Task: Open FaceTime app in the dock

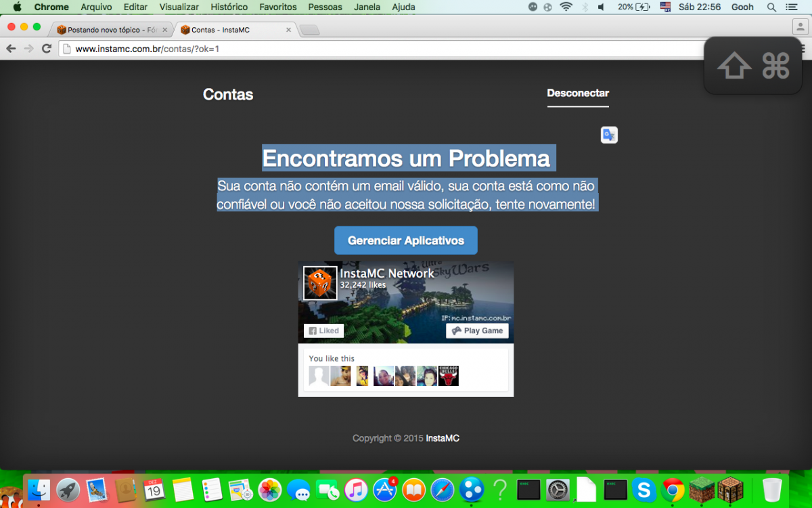Action: pyautogui.click(x=328, y=490)
